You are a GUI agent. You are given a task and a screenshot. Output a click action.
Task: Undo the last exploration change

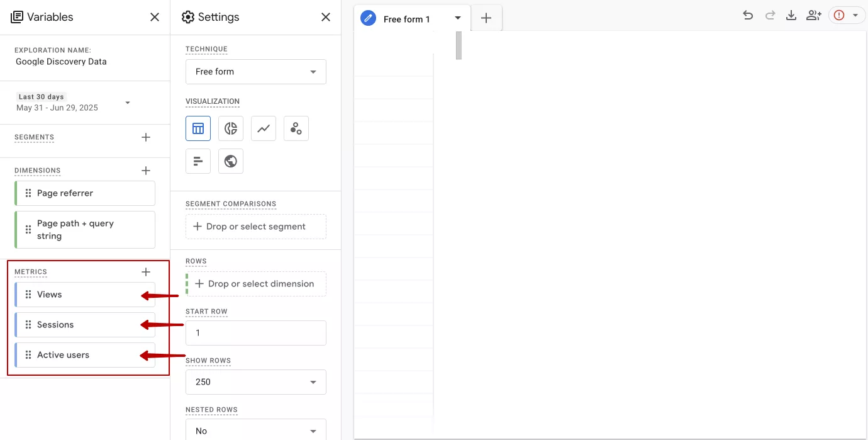click(748, 16)
